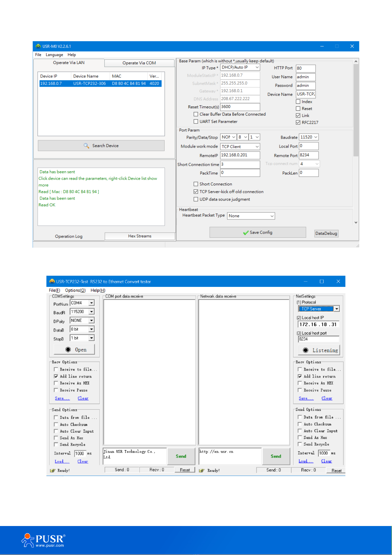This screenshot has width=392, height=555.
Task: Click the green checkmark on Save Config
Action: pyautogui.click(x=246, y=233)
